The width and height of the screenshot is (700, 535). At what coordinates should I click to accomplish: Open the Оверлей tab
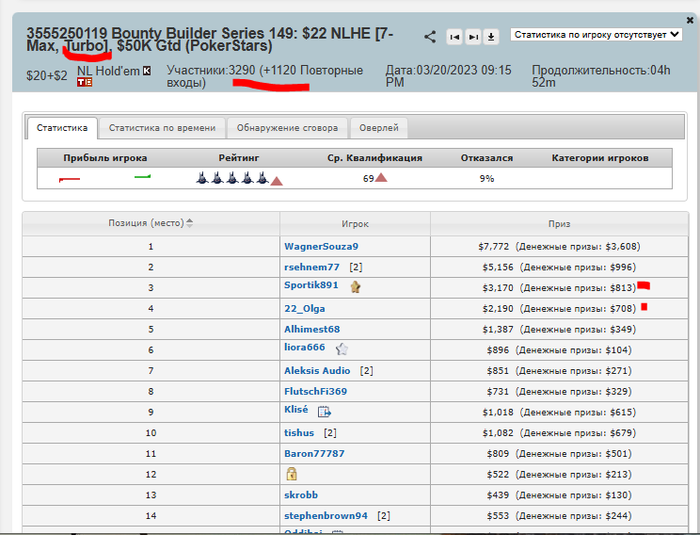pos(379,128)
